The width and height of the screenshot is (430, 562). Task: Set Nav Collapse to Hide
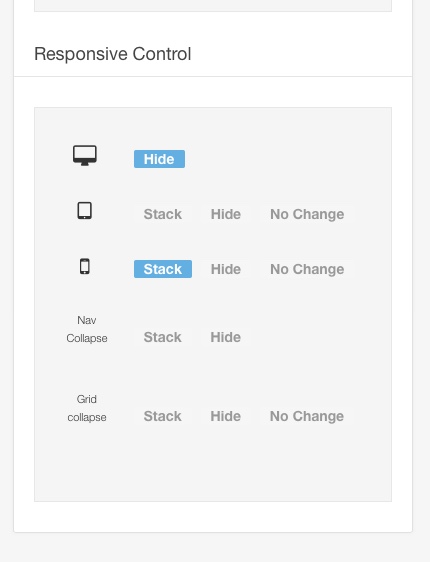(226, 337)
